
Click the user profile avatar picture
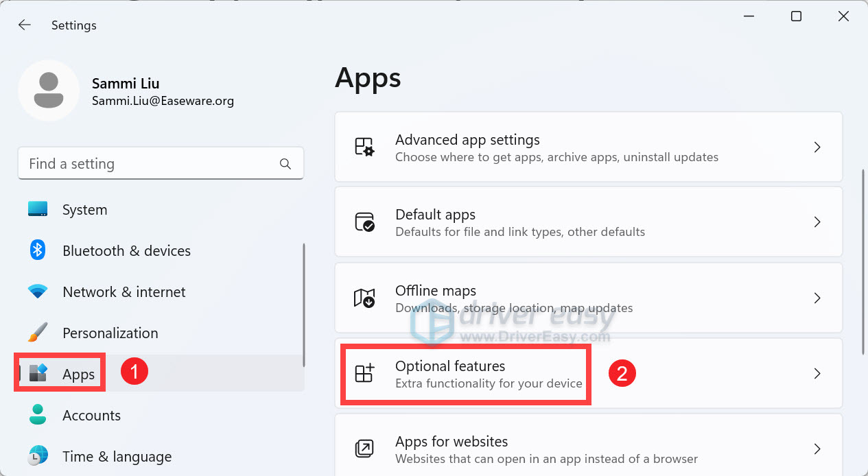48,91
